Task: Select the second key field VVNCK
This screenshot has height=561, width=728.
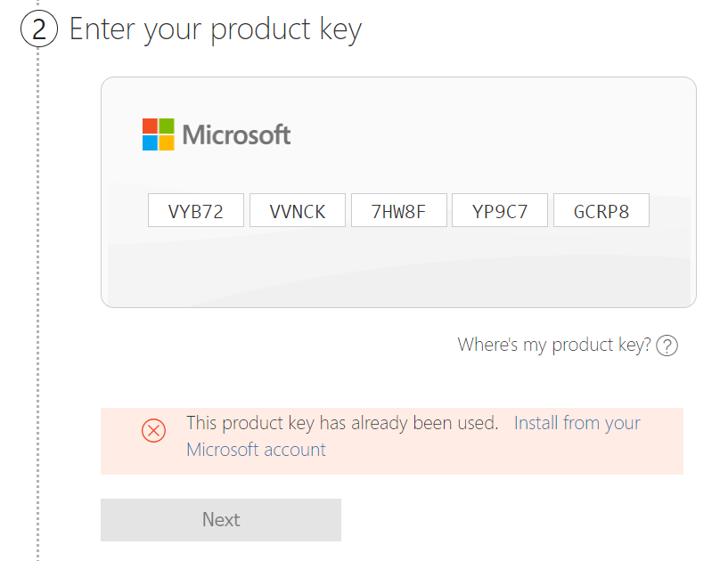Action: tap(298, 212)
